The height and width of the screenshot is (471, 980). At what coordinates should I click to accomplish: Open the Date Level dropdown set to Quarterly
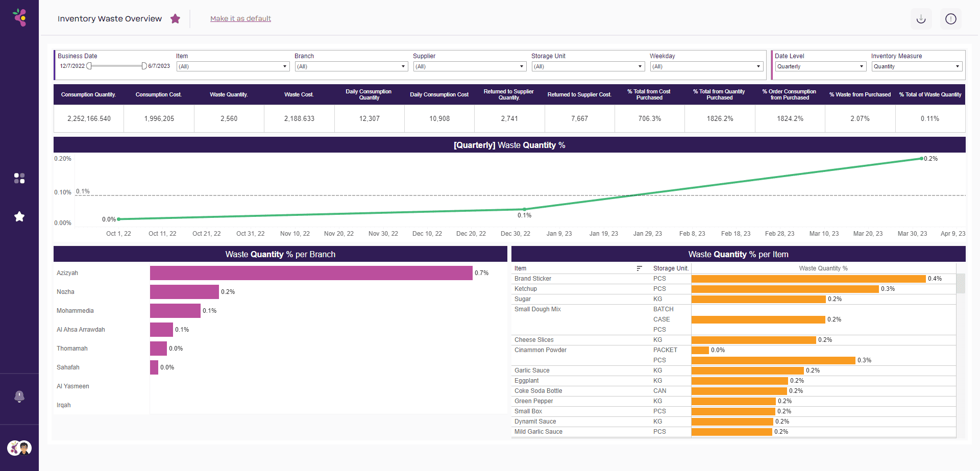point(820,66)
